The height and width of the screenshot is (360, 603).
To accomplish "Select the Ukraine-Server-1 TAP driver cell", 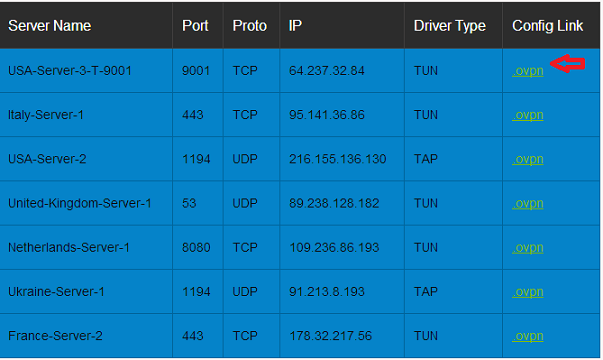I will click(453, 292).
